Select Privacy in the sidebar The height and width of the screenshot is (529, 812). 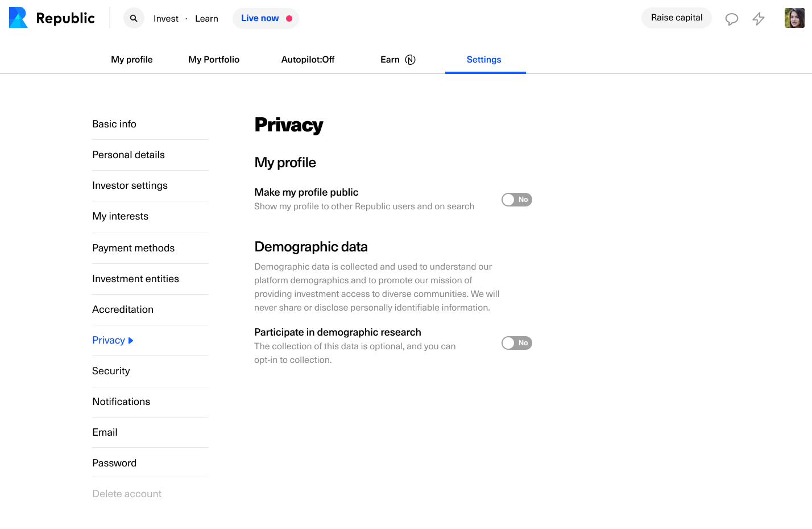click(x=109, y=340)
